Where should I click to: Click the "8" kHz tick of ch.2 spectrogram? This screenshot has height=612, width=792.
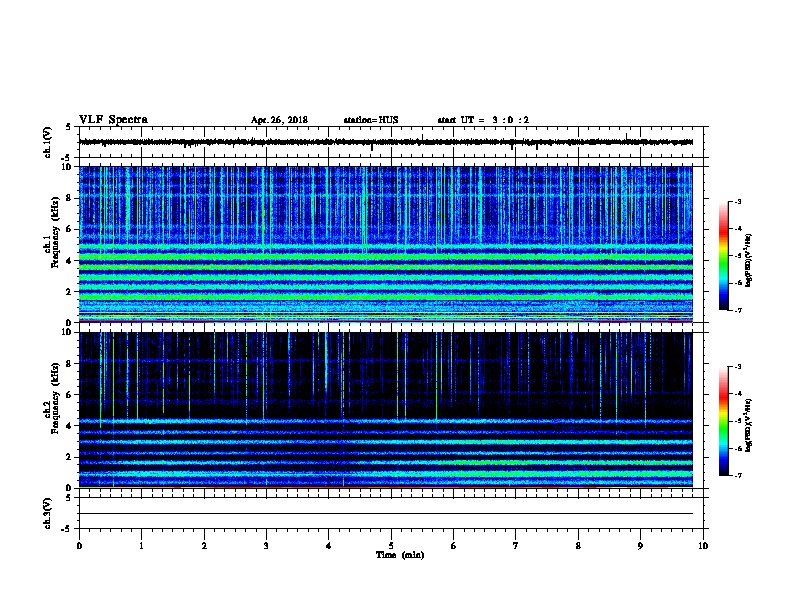(x=70, y=364)
